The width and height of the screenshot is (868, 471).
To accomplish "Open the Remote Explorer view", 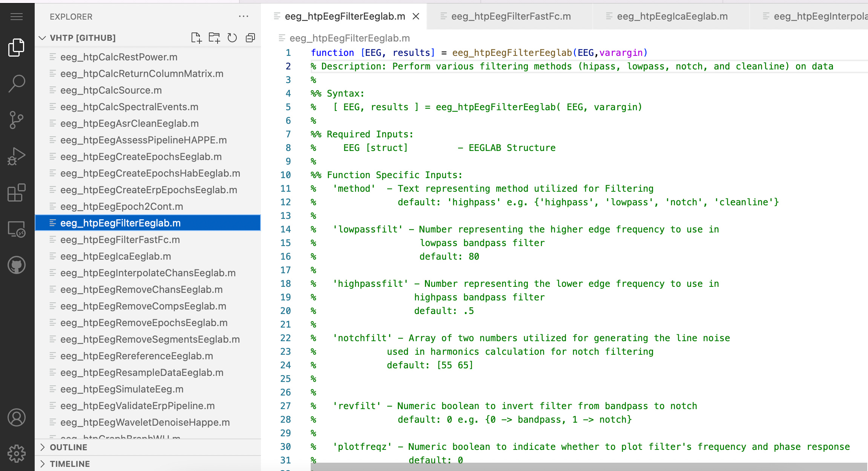I will (x=17, y=229).
